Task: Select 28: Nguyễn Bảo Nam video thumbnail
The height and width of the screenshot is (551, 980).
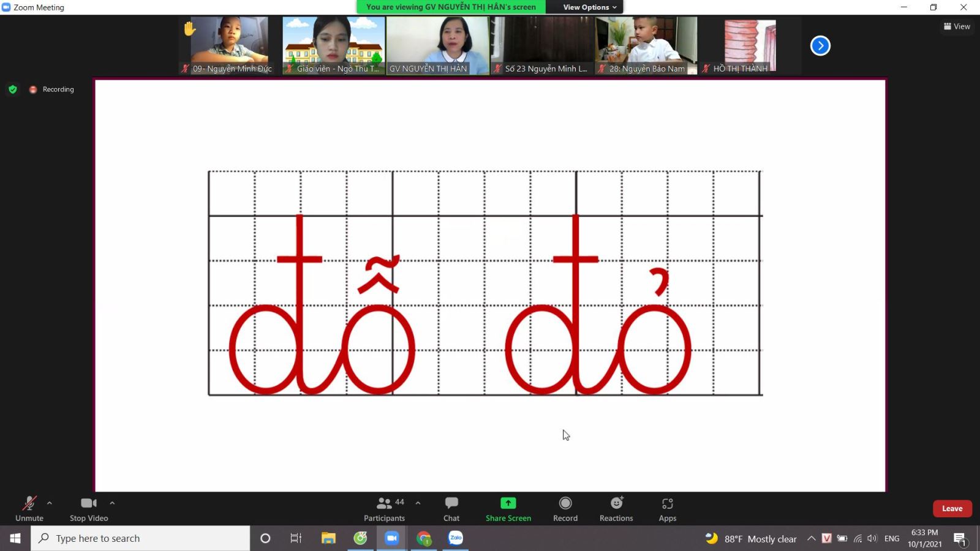Action: 646,45
